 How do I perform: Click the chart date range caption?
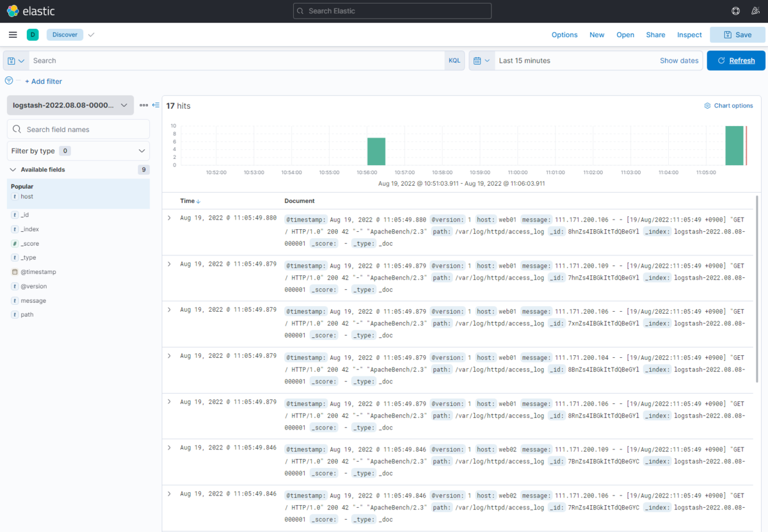click(x=461, y=183)
